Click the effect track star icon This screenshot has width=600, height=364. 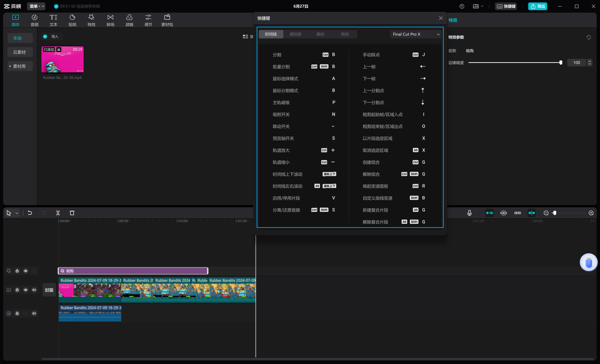9,271
